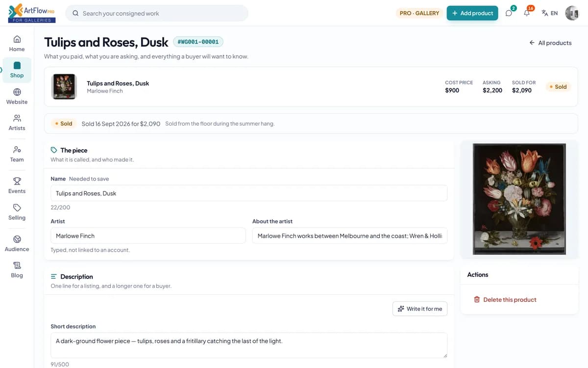Open the Home sidebar section
The height and width of the screenshot is (368, 588).
coord(17,43)
